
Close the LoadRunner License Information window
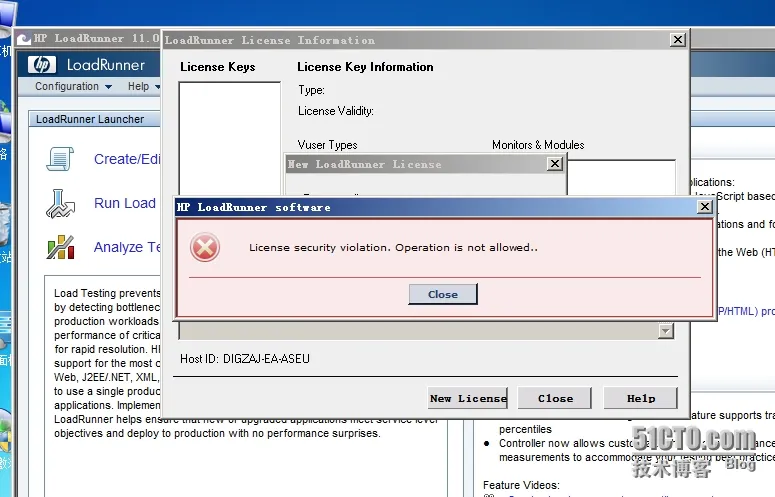tap(678, 40)
